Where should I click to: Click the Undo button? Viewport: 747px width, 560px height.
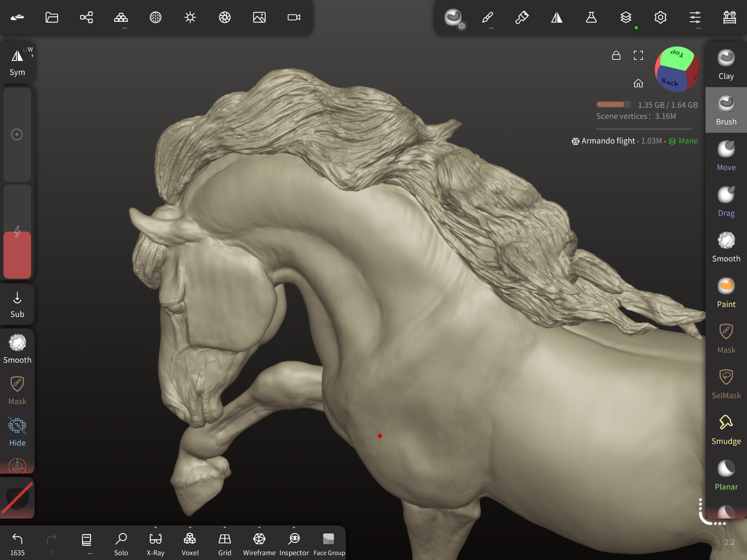[17, 543]
